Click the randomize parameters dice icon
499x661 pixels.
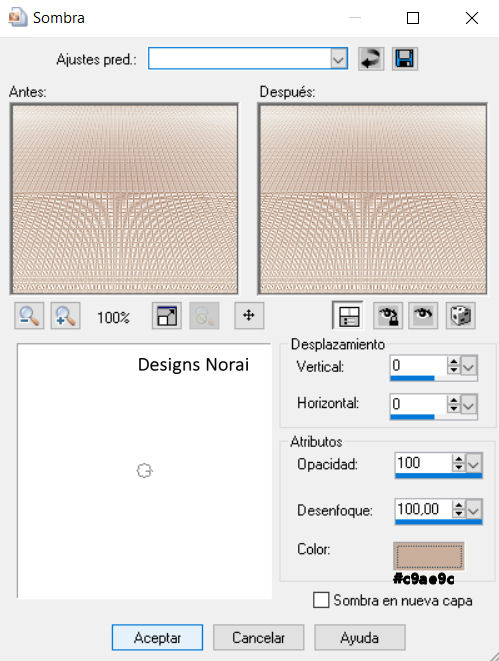[x=461, y=315]
